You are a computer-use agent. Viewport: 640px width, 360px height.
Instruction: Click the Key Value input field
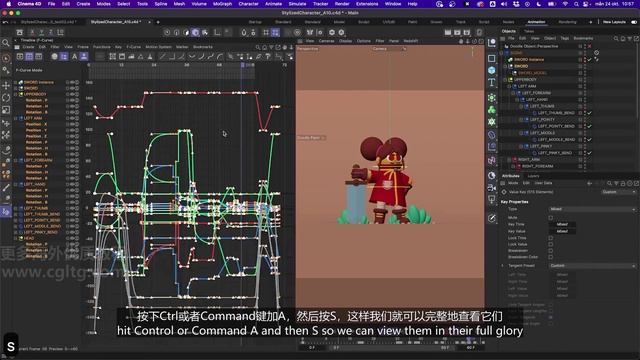[562, 231]
